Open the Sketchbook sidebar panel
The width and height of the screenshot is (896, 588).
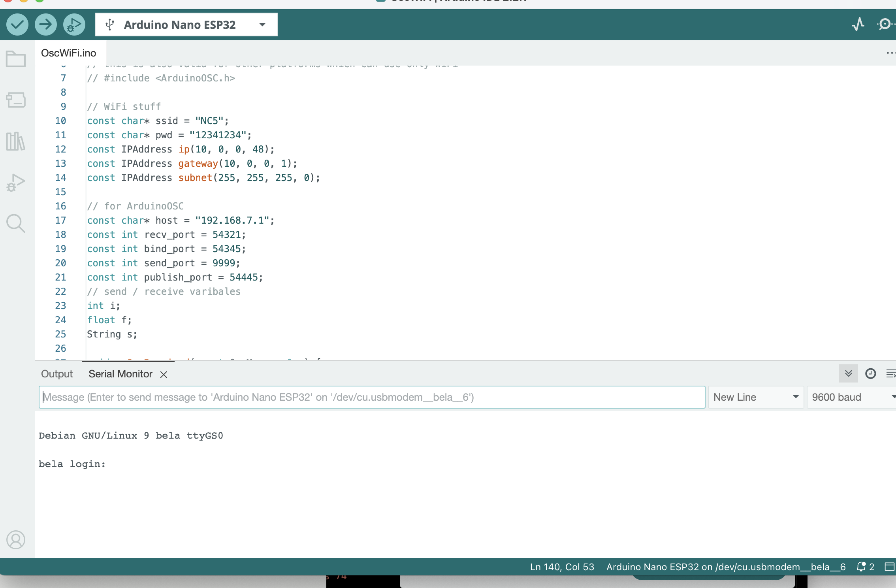pos(16,59)
